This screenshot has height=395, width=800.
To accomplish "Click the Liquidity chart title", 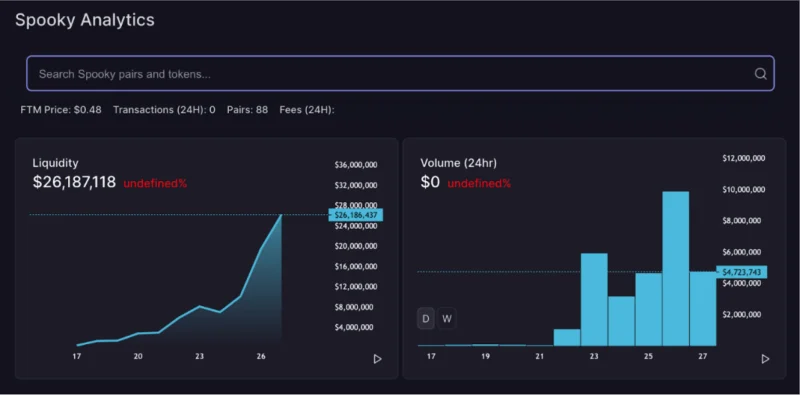I will click(x=56, y=163).
